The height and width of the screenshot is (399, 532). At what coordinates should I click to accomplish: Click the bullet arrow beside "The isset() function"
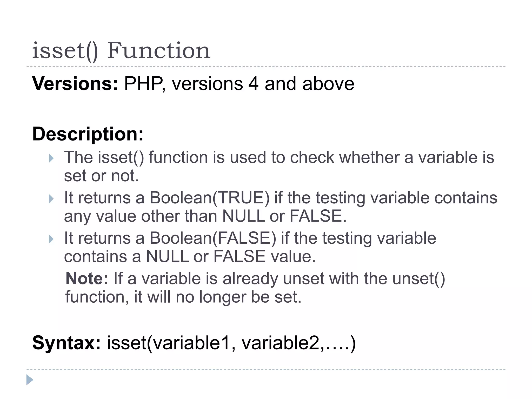[x=51, y=158]
